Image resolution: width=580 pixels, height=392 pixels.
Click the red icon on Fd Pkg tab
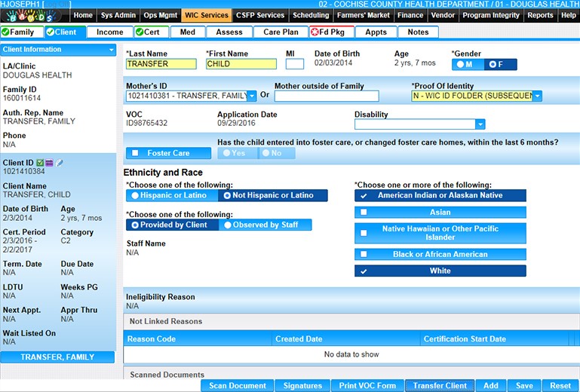(x=315, y=32)
